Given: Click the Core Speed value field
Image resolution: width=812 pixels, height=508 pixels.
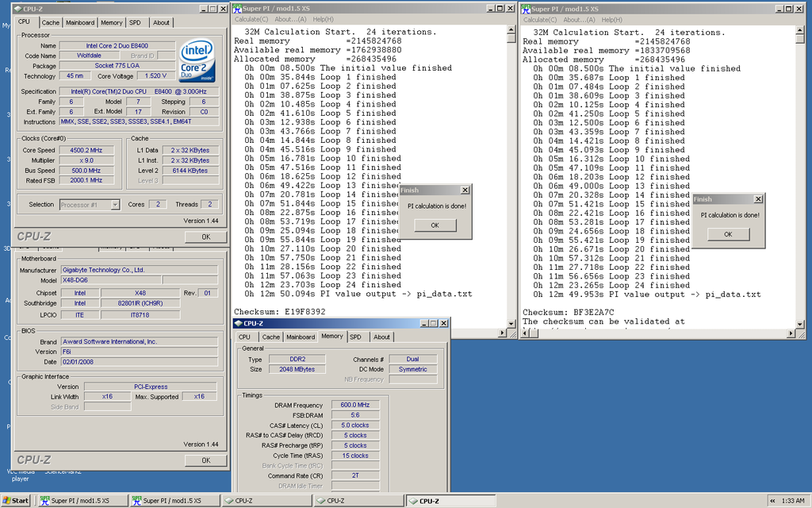Looking at the screenshot, I should [x=86, y=150].
